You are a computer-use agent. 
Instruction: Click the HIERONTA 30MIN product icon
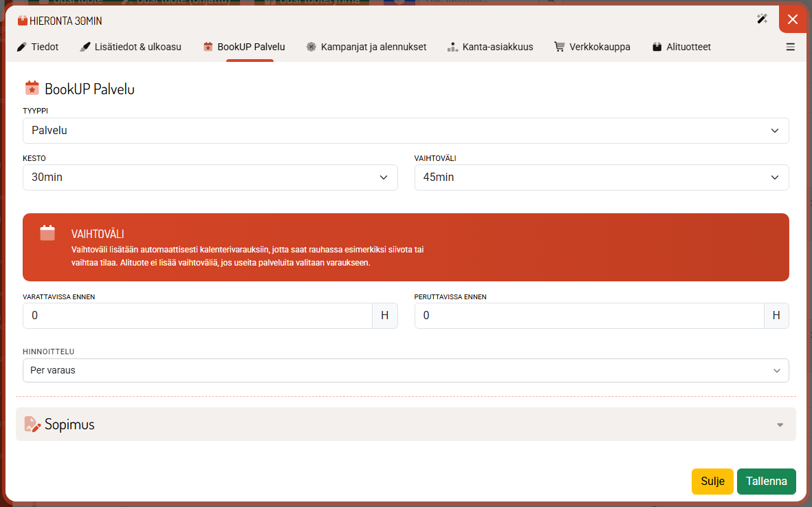coord(22,21)
